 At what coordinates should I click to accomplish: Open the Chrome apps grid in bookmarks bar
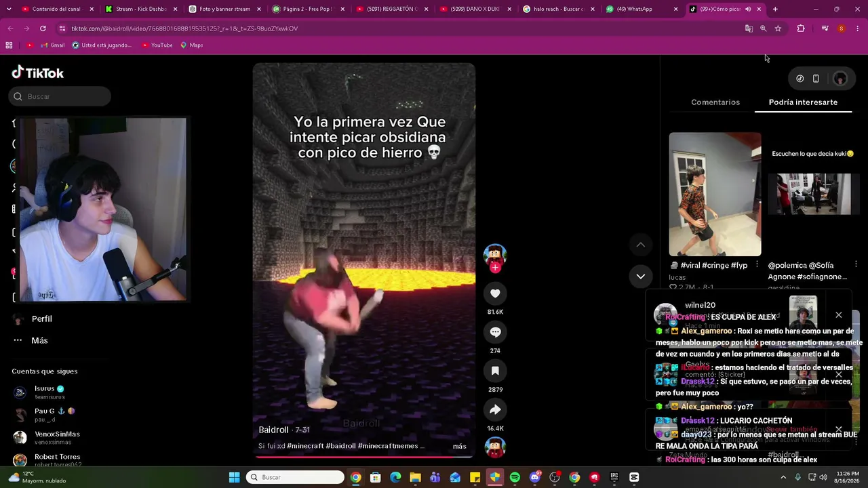9,45
